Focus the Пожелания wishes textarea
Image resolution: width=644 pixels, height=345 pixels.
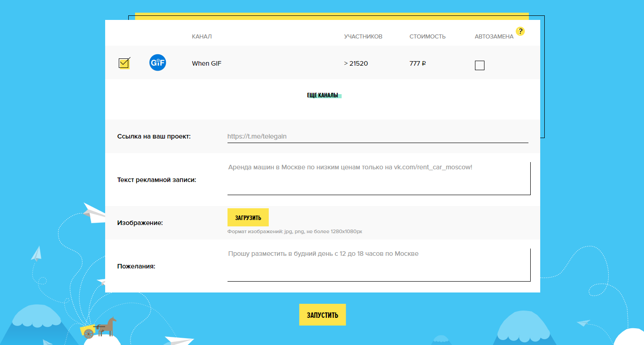pos(379,265)
